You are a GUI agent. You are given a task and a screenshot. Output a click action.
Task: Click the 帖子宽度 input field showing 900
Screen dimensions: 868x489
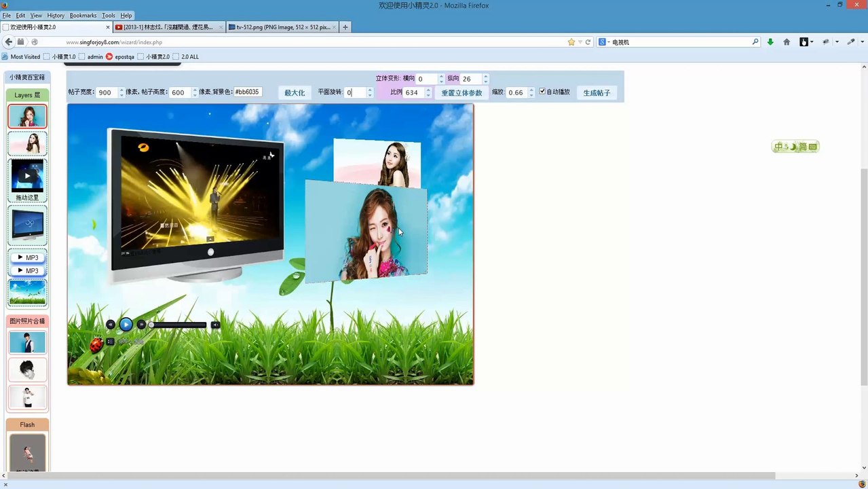pyautogui.click(x=107, y=92)
